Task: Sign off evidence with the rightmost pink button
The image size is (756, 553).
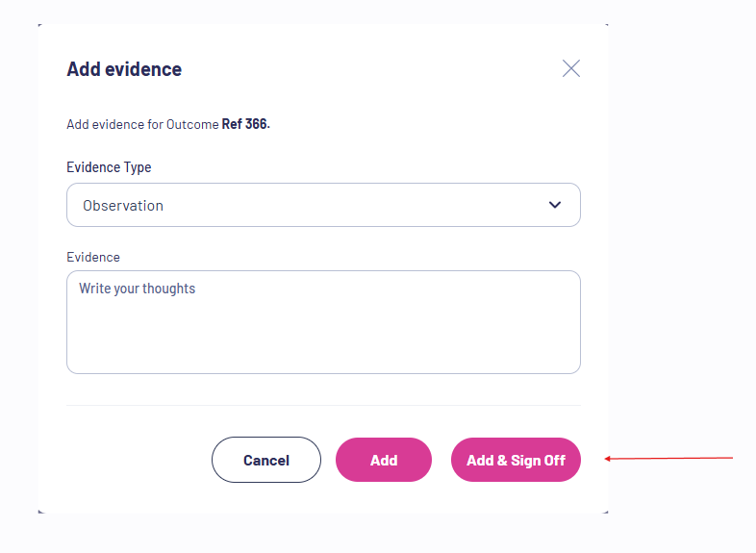Action: click(516, 460)
